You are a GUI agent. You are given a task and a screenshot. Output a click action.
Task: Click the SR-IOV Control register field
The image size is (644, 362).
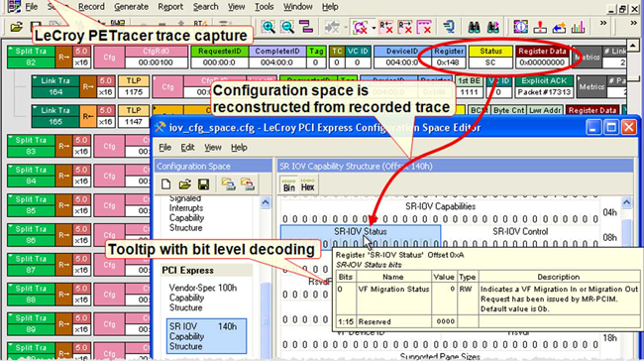(x=520, y=236)
